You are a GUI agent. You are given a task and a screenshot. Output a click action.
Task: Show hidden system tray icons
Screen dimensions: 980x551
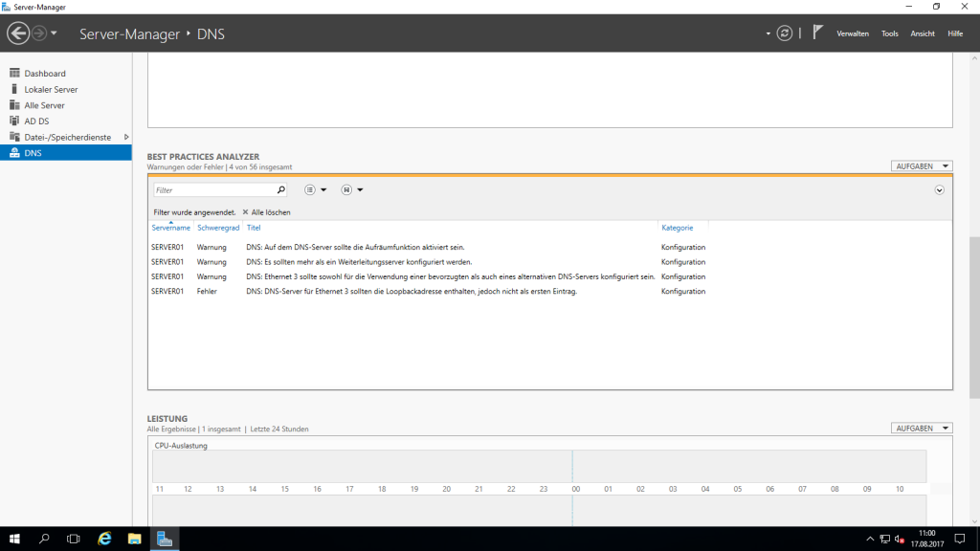point(870,540)
